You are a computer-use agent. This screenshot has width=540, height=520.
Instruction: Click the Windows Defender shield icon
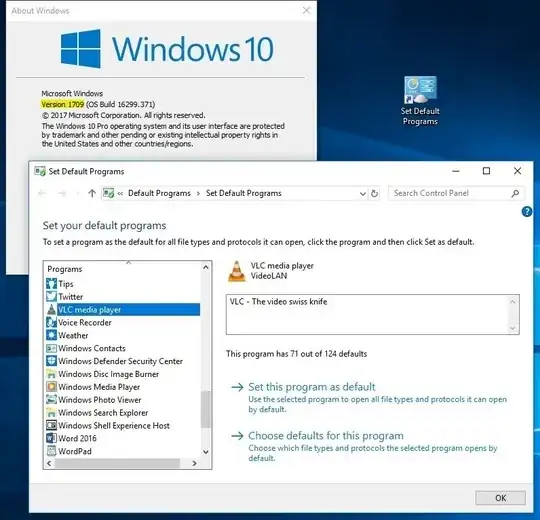click(x=51, y=361)
